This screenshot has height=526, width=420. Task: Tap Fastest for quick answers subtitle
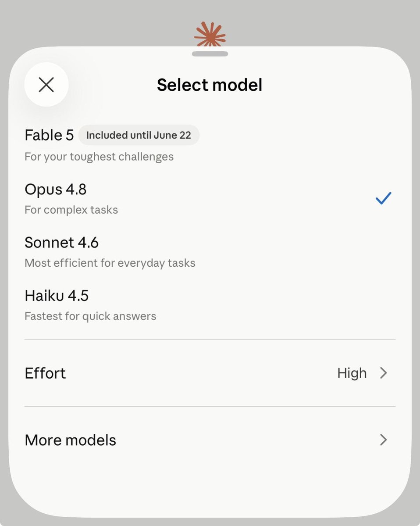[90, 316]
